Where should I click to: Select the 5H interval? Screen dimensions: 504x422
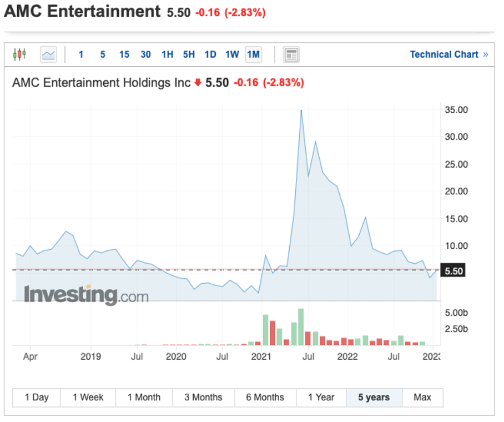click(x=189, y=54)
